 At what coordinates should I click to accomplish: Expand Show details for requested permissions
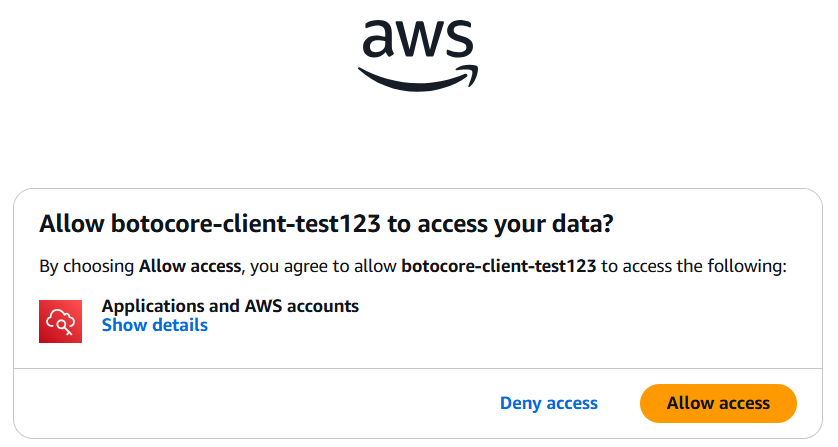pos(155,325)
